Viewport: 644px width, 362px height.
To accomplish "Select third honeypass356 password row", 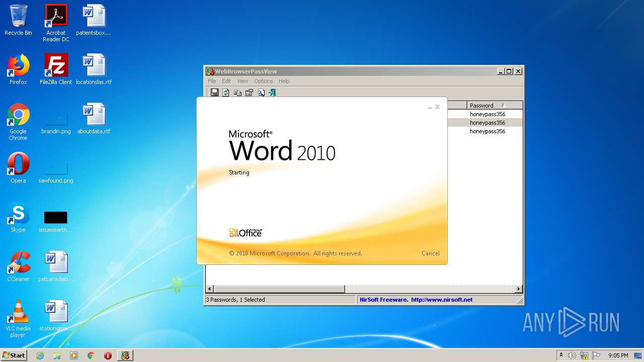I will (x=487, y=131).
